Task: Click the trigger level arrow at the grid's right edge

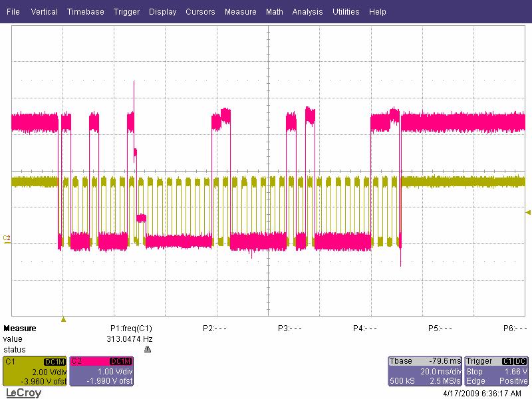Action: [x=528, y=212]
